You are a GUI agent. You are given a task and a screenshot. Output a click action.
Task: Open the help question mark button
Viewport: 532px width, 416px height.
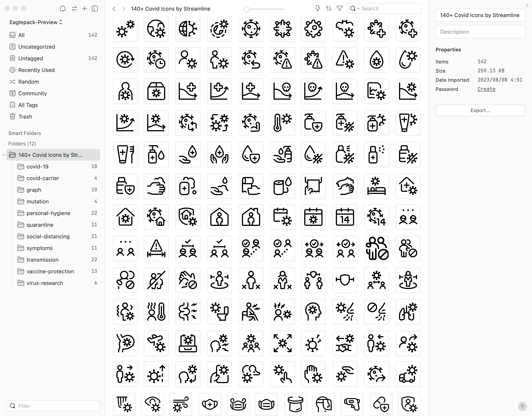click(x=522, y=406)
